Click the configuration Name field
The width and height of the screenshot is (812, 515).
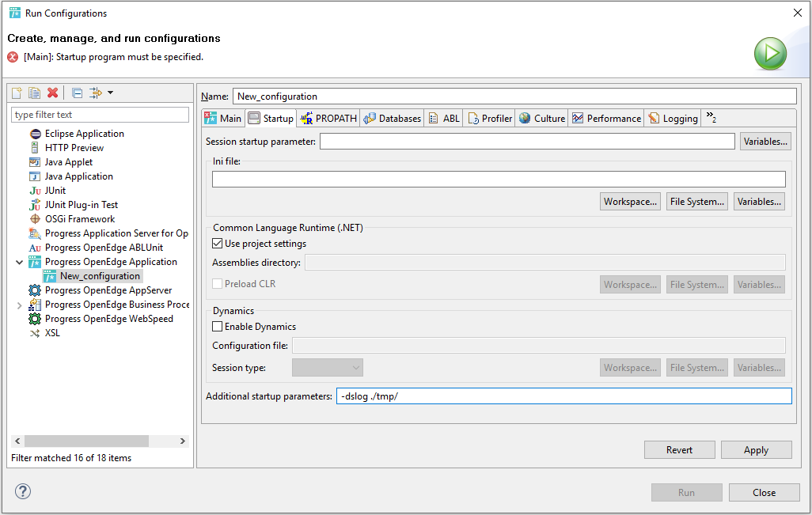point(514,97)
